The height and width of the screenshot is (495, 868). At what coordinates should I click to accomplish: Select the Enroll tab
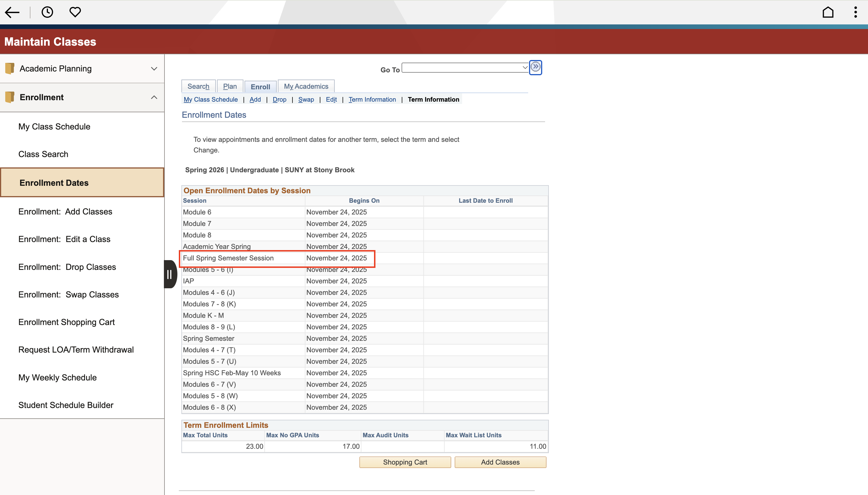click(260, 87)
